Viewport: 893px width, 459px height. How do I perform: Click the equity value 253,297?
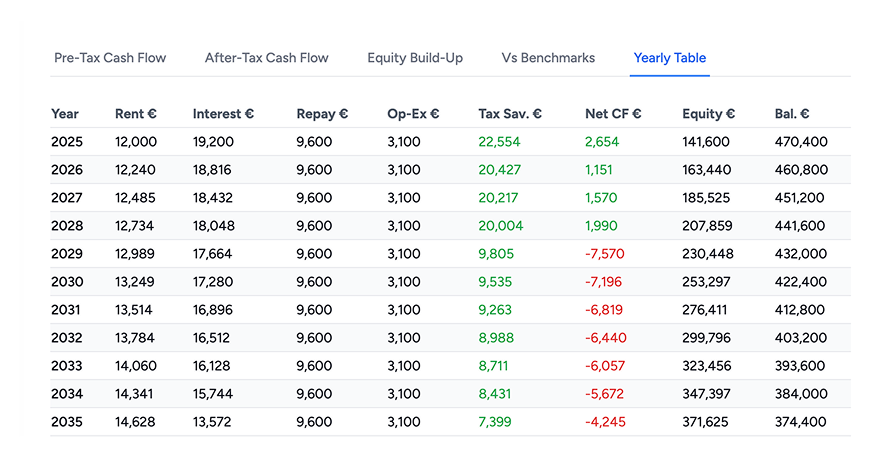point(706,282)
